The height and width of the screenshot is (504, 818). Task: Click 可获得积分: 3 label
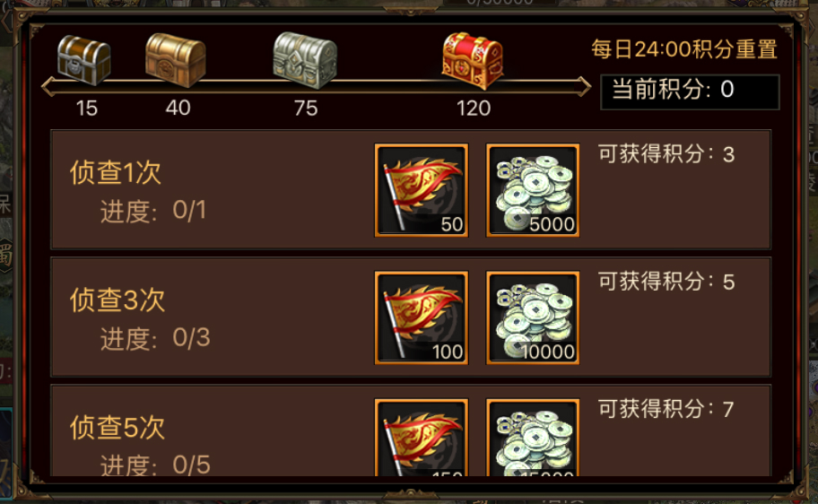(x=666, y=154)
